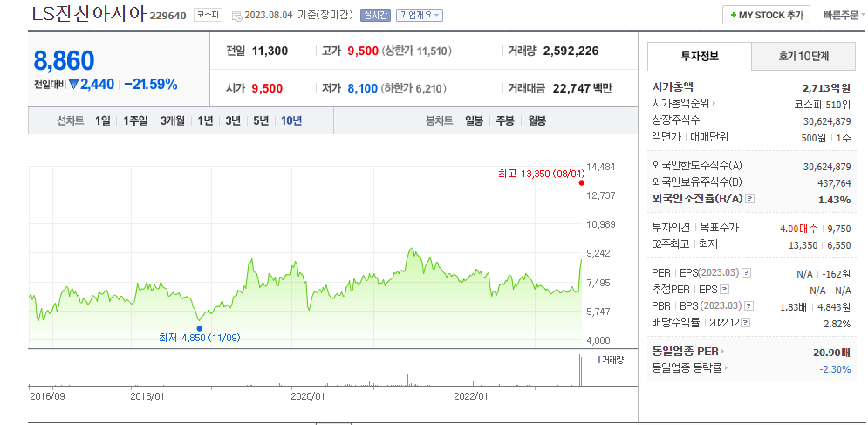Click the 거래량 legend marker
Image resolution: width=868 pixels, height=425 pixels.
[598, 360]
